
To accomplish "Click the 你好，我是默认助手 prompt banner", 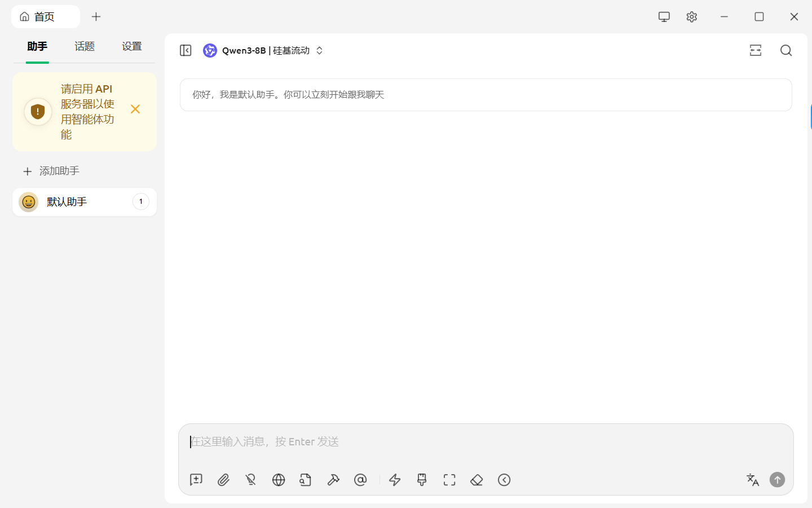I will pyautogui.click(x=486, y=95).
